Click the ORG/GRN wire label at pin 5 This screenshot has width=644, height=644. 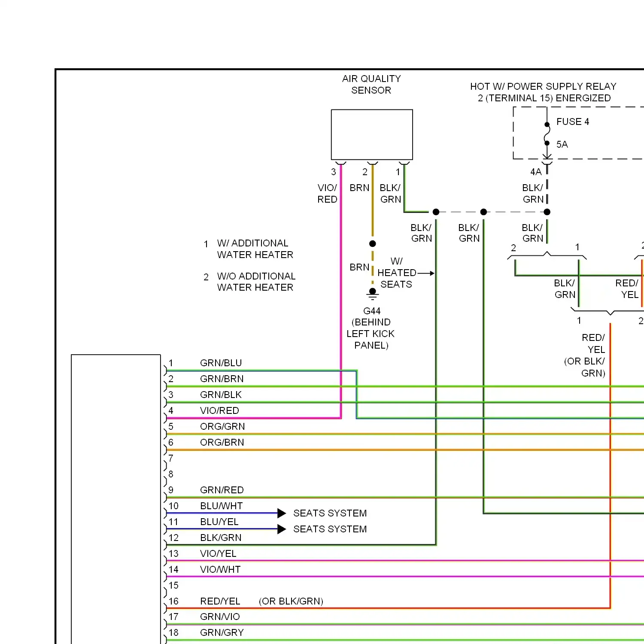(222, 427)
